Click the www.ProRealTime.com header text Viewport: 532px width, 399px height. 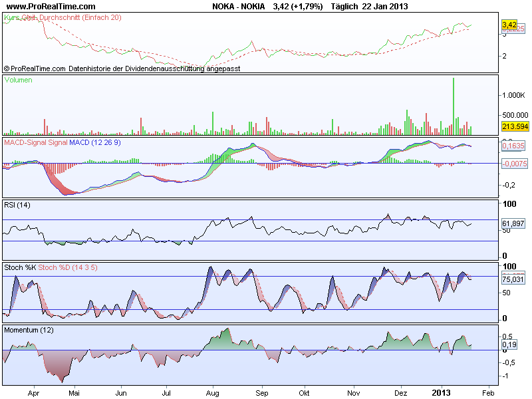(x=51, y=7)
